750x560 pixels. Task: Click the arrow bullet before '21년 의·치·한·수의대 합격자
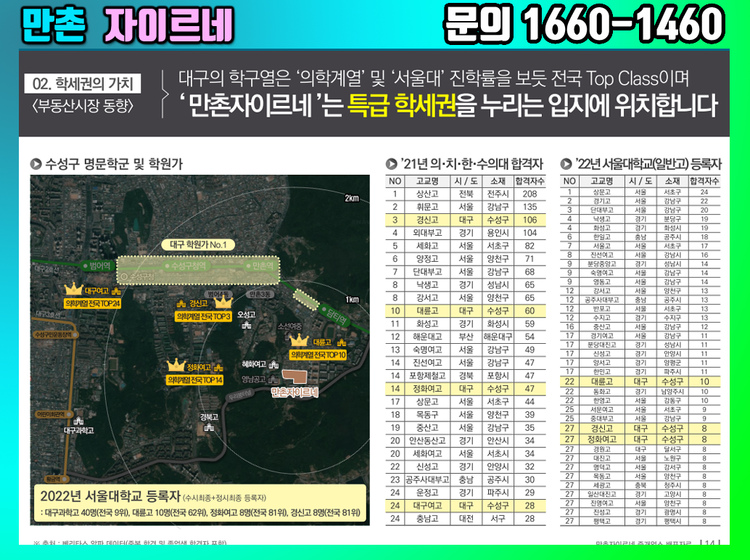tap(391, 164)
